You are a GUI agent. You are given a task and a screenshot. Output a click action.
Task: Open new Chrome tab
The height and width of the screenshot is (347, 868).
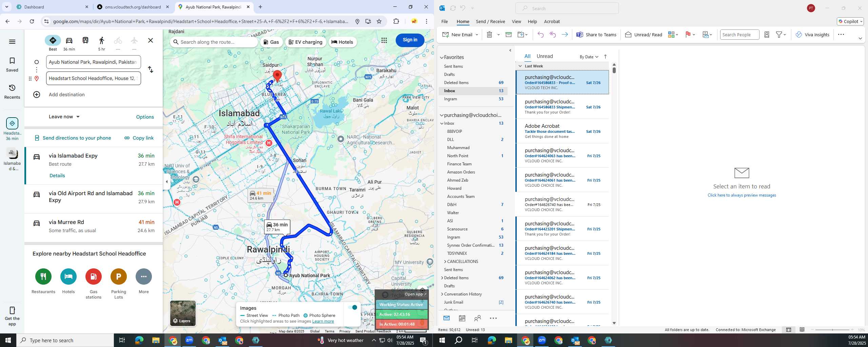(x=260, y=7)
